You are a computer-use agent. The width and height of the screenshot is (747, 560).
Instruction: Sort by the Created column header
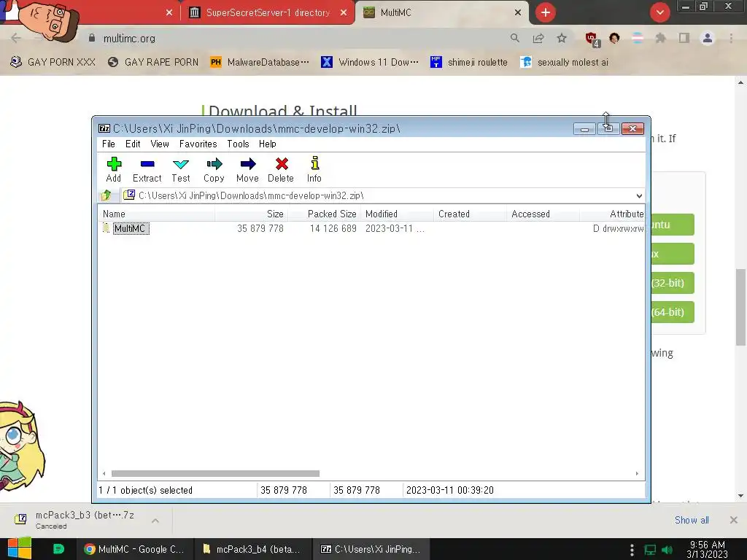(471, 214)
